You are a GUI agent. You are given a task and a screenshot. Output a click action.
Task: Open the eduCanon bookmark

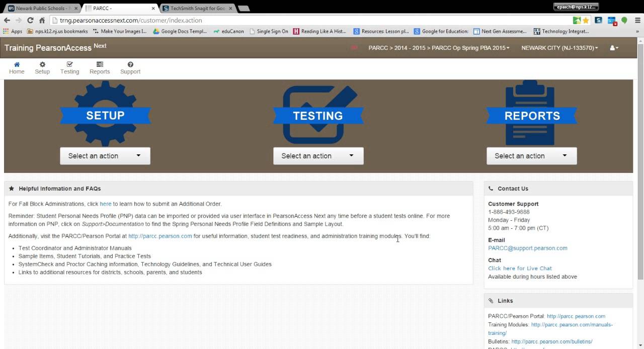click(228, 31)
